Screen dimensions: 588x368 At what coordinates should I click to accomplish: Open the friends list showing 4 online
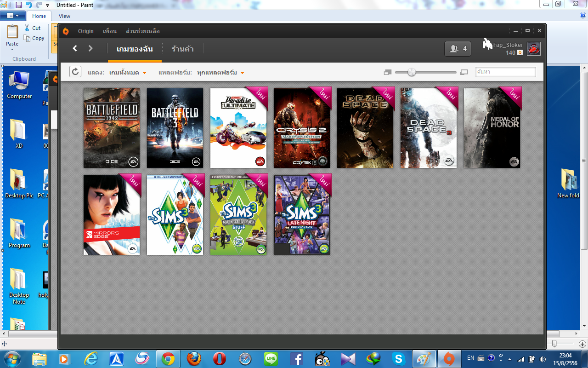(x=458, y=49)
